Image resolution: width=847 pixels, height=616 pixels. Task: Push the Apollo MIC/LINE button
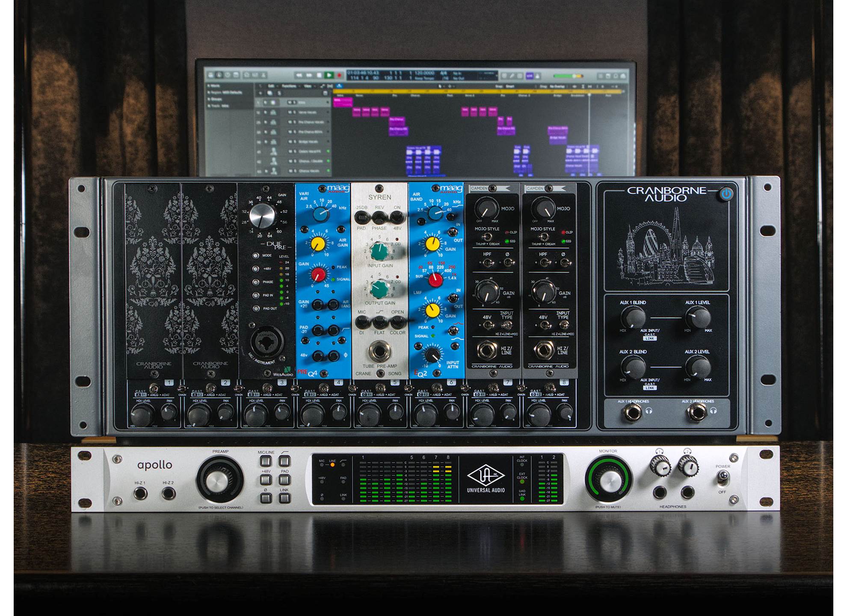pos(266,461)
